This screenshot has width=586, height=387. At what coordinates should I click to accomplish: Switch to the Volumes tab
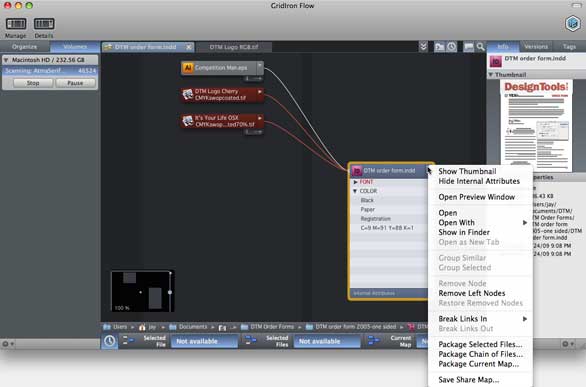click(x=75, y=47)
